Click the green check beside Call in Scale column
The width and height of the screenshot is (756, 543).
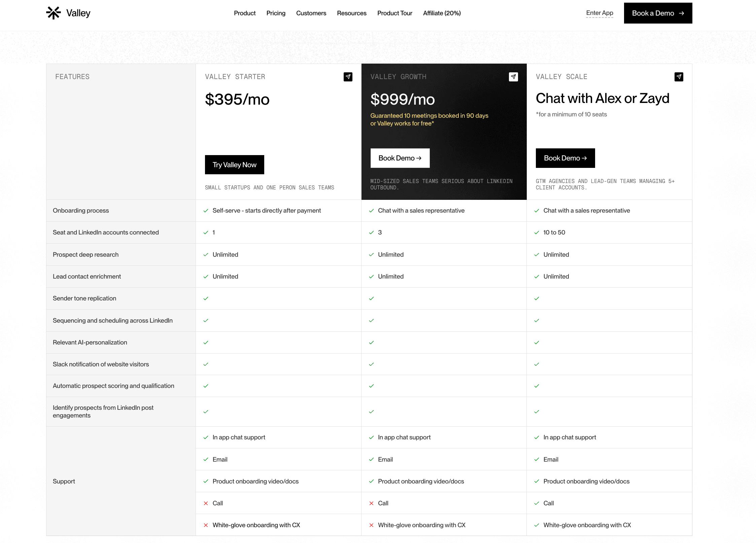pyautogui.click(x=537, y=503)
